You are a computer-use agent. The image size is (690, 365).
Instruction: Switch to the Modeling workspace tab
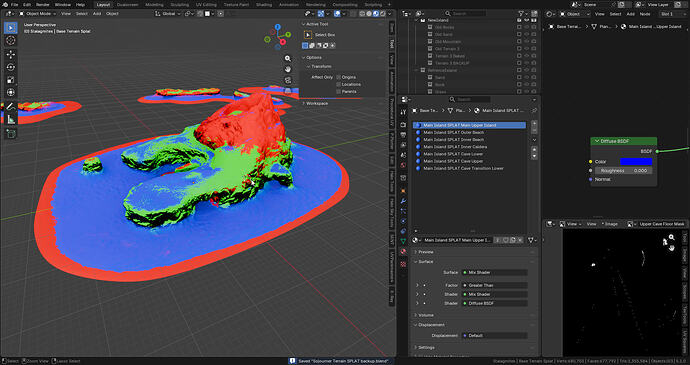pyautogui.click(x=154, y=4)
